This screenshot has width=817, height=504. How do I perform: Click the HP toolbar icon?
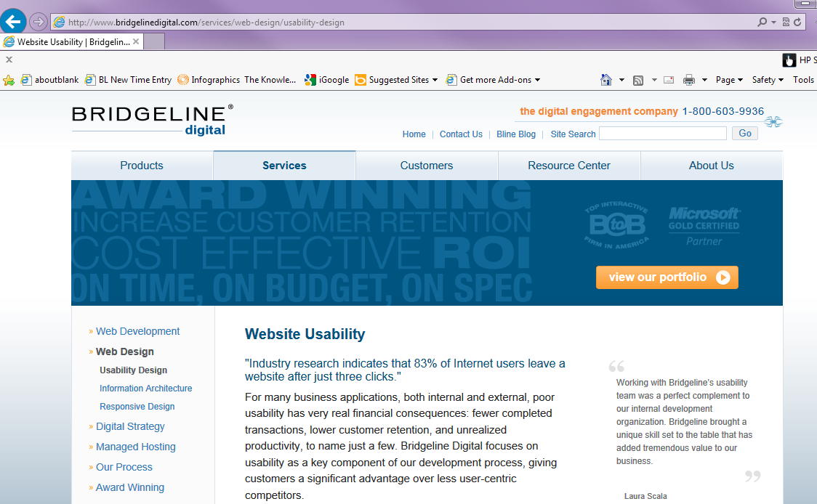pos(789,60)
